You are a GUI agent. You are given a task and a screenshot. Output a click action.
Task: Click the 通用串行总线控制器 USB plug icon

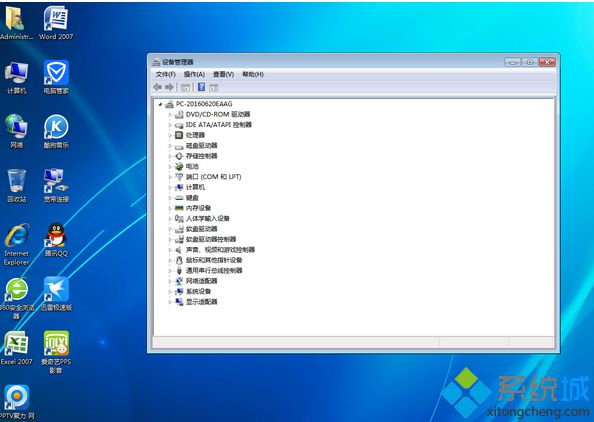[179, 270]
